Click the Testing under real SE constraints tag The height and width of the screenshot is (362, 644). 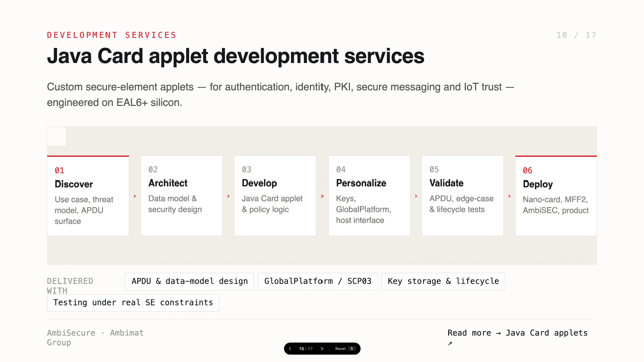133,303
